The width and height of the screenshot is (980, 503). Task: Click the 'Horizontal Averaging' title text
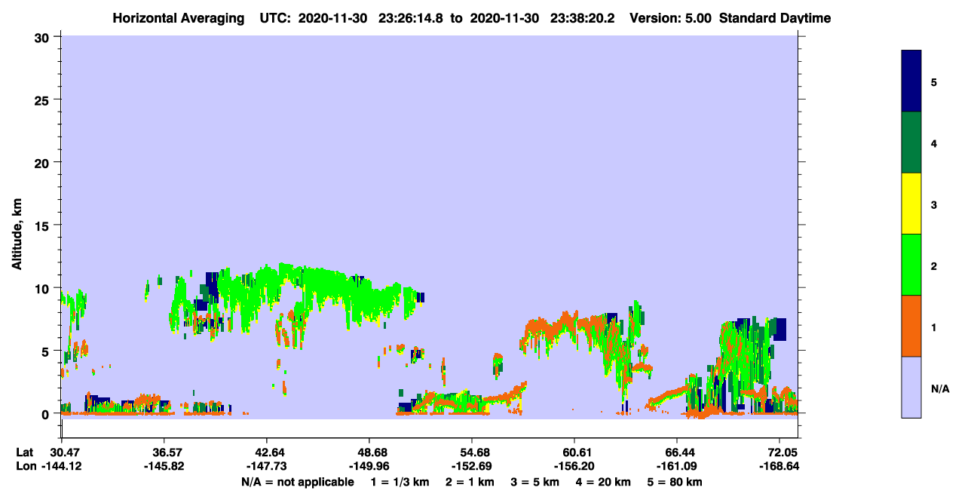(178, 18)
